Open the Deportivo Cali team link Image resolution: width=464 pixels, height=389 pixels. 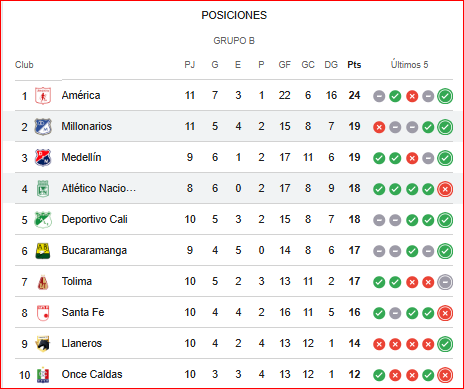[95, 219]
